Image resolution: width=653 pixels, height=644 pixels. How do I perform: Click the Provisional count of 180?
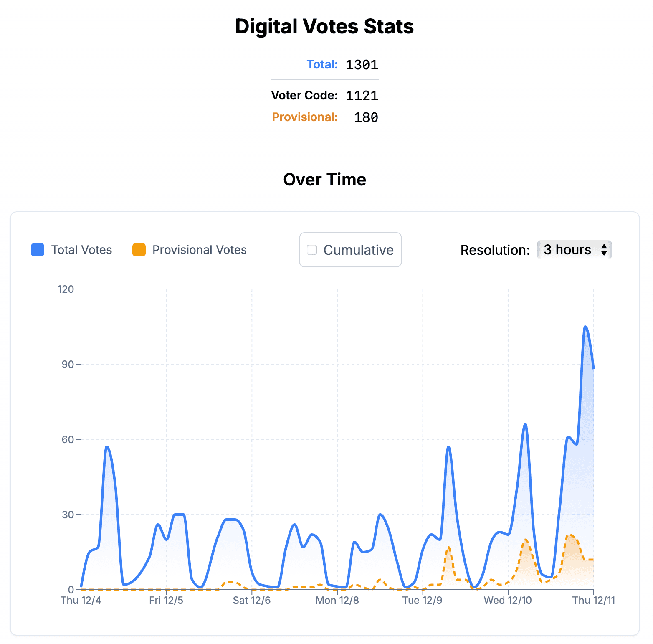click(366, 117)
